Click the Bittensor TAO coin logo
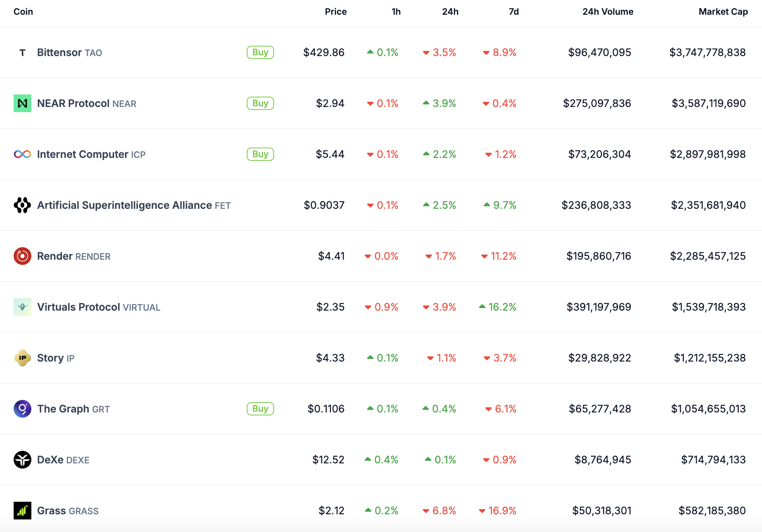762x532 pixels. [x=22, y=53]
